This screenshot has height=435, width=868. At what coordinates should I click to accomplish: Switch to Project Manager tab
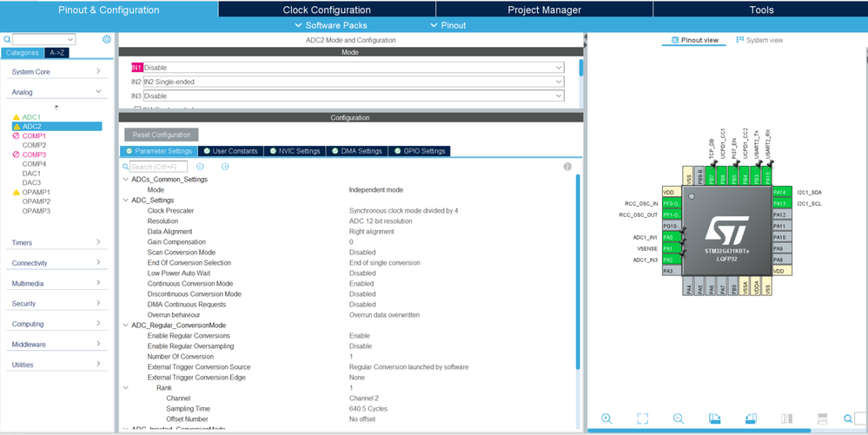coord(544,10)
